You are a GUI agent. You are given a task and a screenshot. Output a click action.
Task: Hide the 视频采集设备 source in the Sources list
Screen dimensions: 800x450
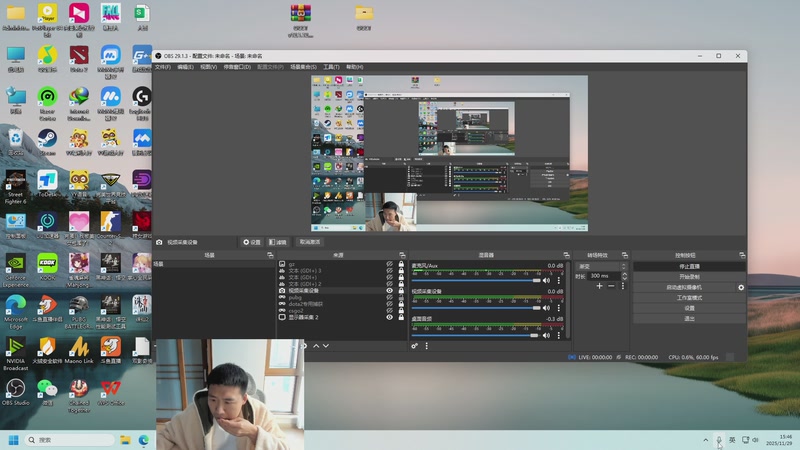click(389, 290)
